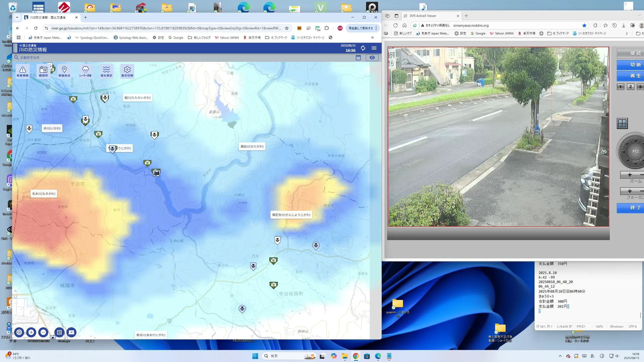Screen dimensions: 644x362
Task: Click the PTZ directional control dial
Action: (635, 152)
